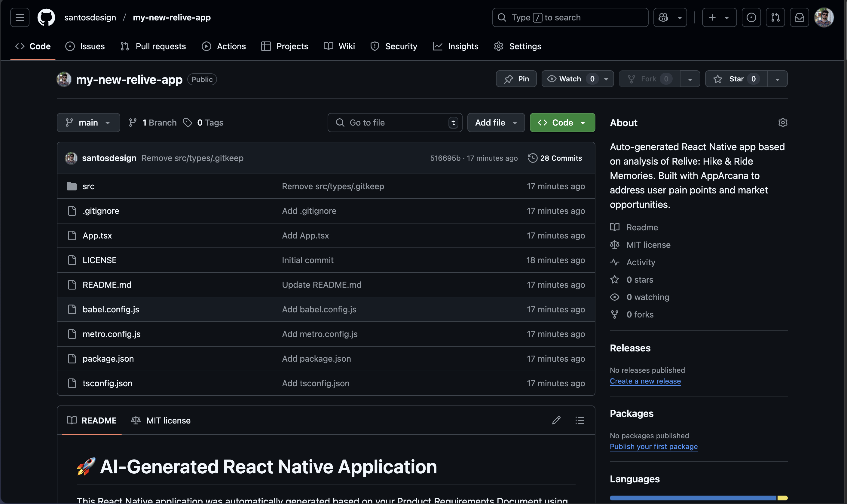Click the header pull requests icon
The image size is (847, 504).
(x=775, y=17)
